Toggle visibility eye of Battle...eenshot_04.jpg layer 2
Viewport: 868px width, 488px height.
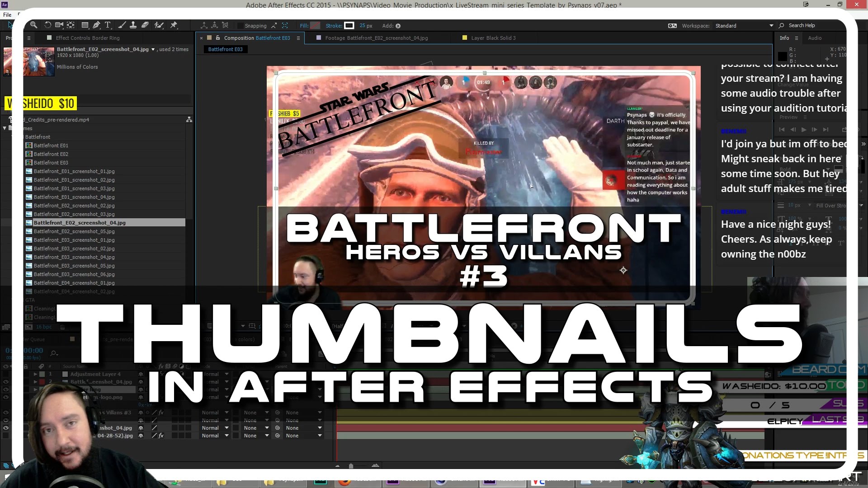6,382
